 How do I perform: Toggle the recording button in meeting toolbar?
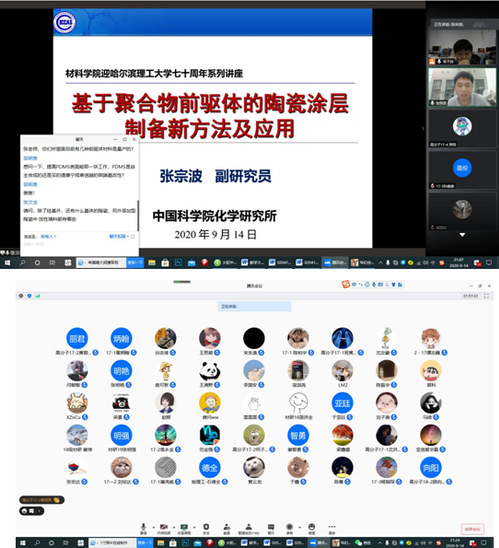coord(289,527)
